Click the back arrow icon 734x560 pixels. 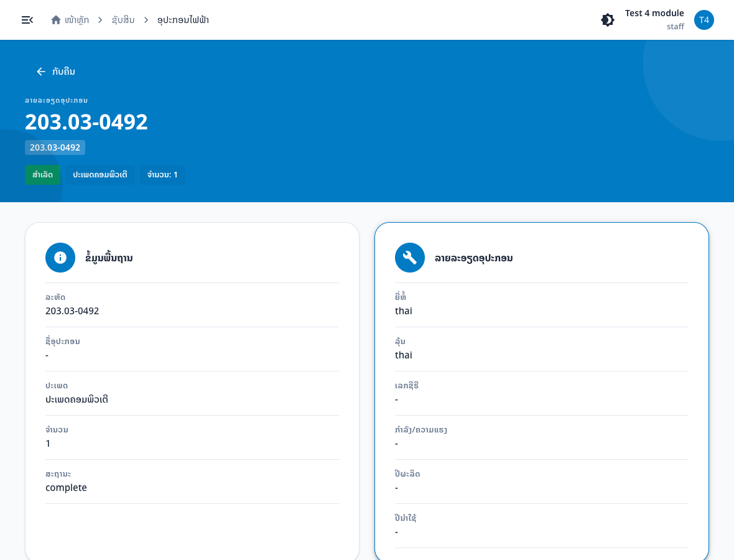click(x=41, y=71)
